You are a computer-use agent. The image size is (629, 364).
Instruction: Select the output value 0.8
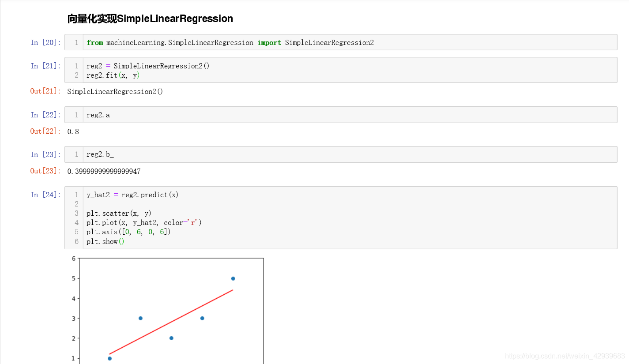73,131
